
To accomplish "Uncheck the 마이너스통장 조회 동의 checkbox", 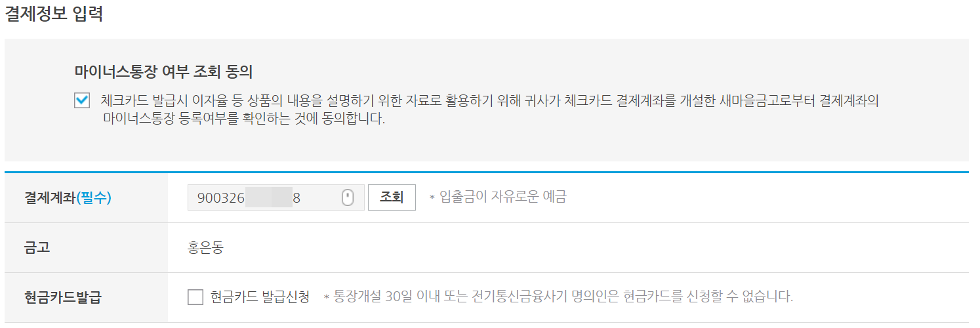I will [x=82, y=101].
